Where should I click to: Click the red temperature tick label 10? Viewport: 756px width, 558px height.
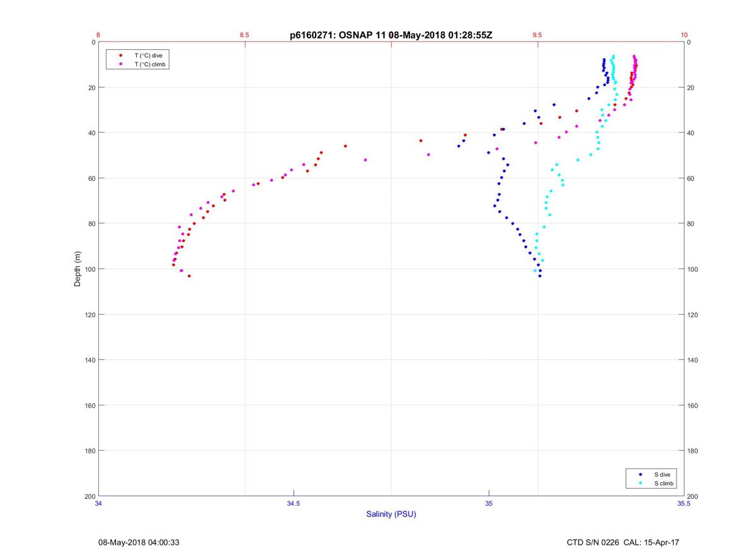click(x=684, y=35)
